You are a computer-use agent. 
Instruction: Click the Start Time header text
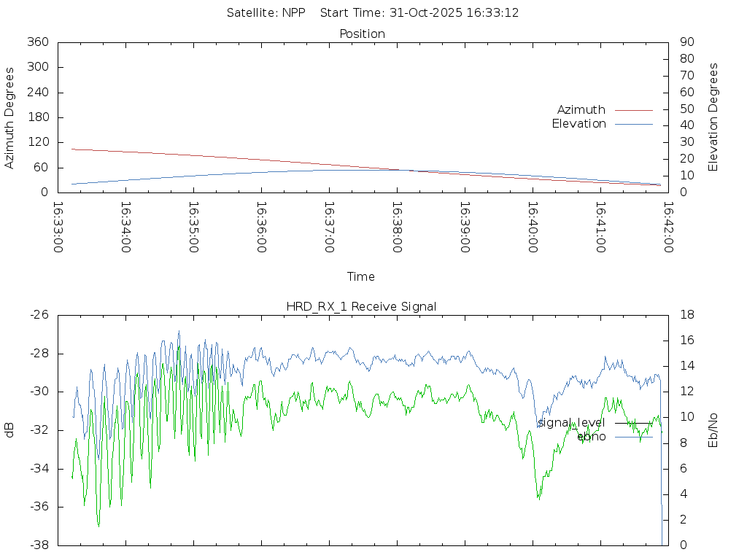pyautogui.click(x=419, y=13)
